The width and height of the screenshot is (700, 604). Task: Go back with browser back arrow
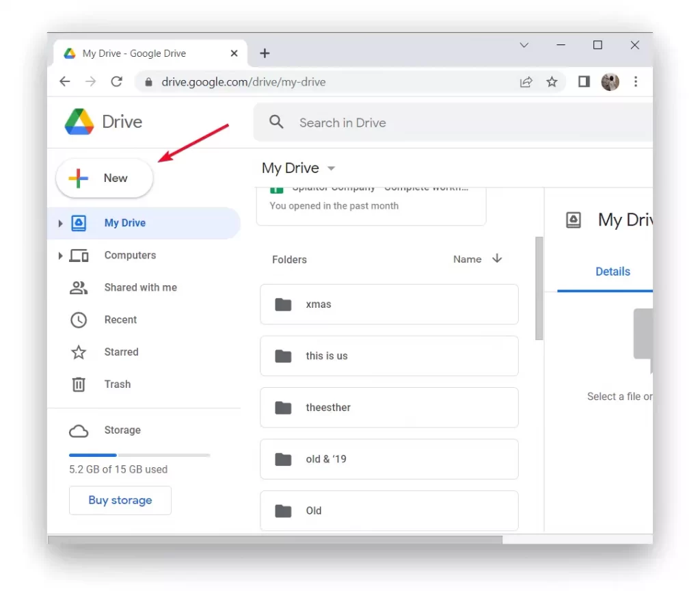tap(65, 82)
